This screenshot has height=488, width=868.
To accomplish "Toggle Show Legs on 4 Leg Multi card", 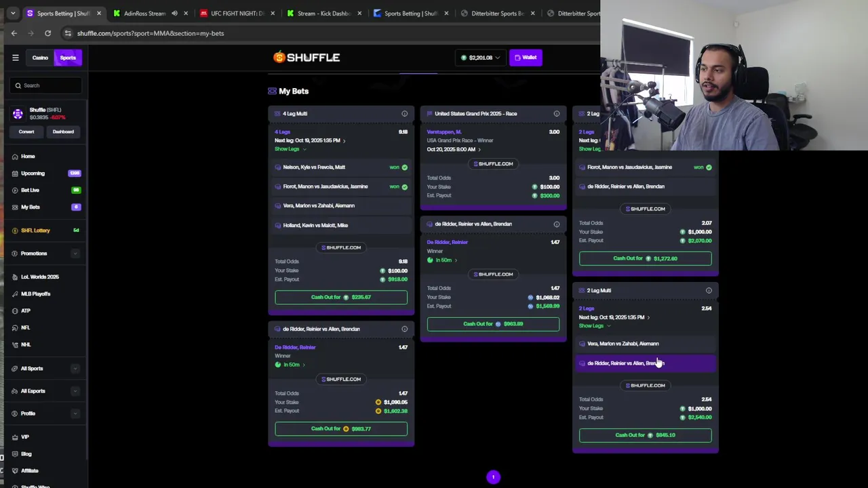I will 290,149.
